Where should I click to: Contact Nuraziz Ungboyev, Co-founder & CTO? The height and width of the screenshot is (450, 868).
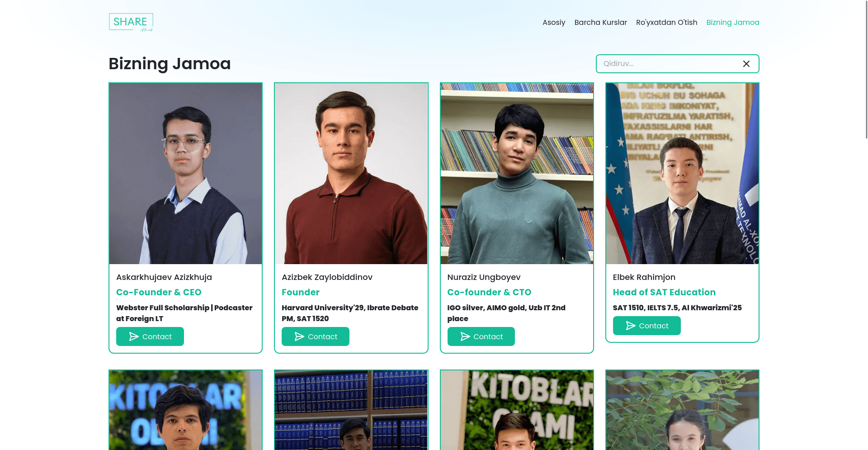[481, 336]
